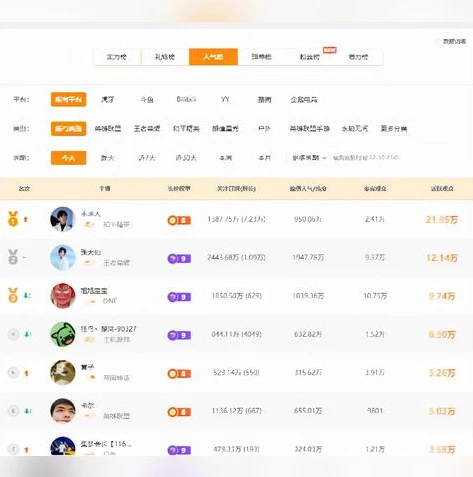Click the green down arrow in the rank 6 row
This screenshot has height=477, width=473.
tap(27, 411)
